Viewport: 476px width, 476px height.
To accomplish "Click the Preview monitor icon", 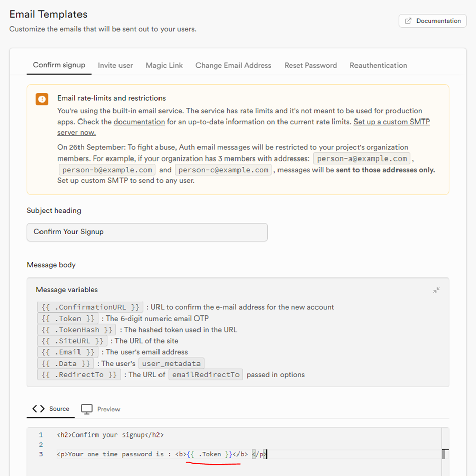I will [87, 409].
